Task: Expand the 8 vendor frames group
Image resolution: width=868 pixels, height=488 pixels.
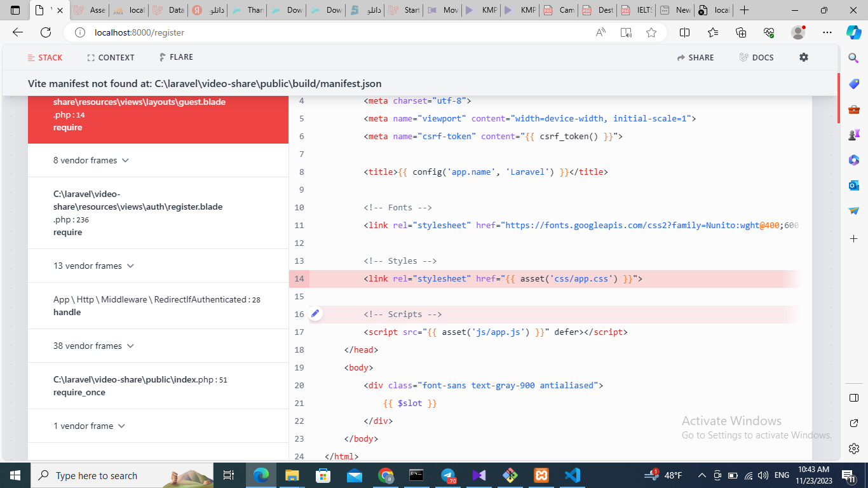Action: [x=91, y=160]
